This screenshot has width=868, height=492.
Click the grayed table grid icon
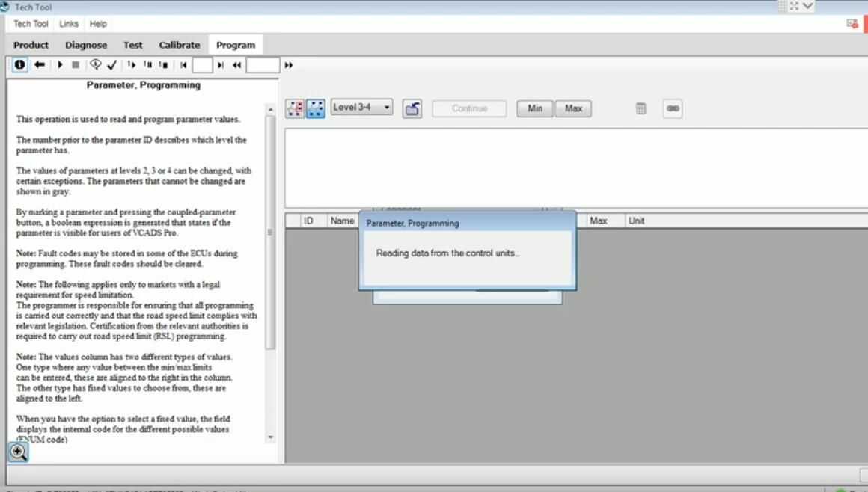pos(641,108)
